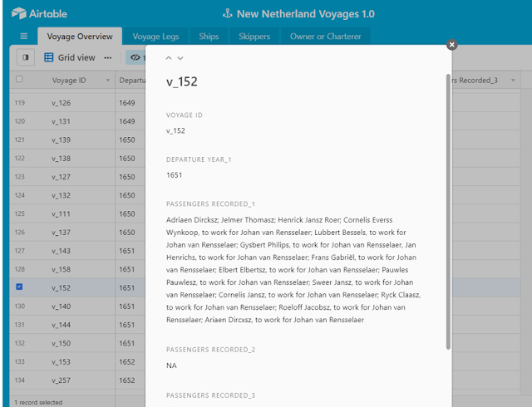Select the v_143 cell in grid
The image size is (532, 407).
(x=62, y=251)
